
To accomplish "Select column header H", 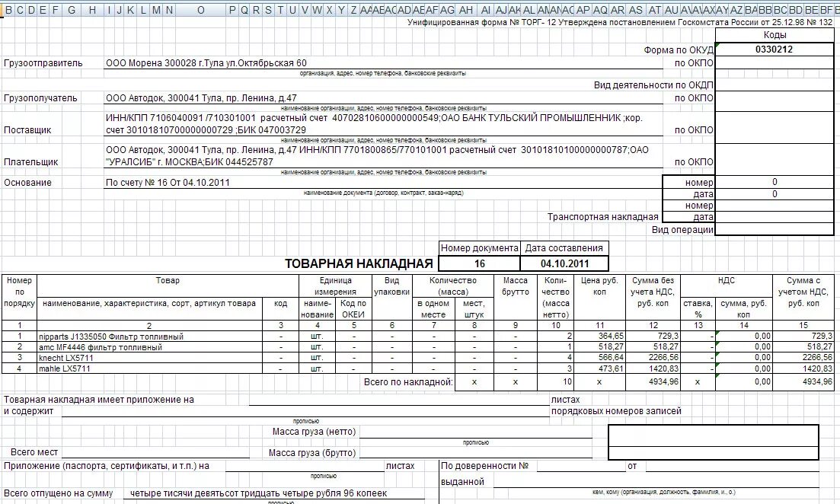I will tap(92, 10).
